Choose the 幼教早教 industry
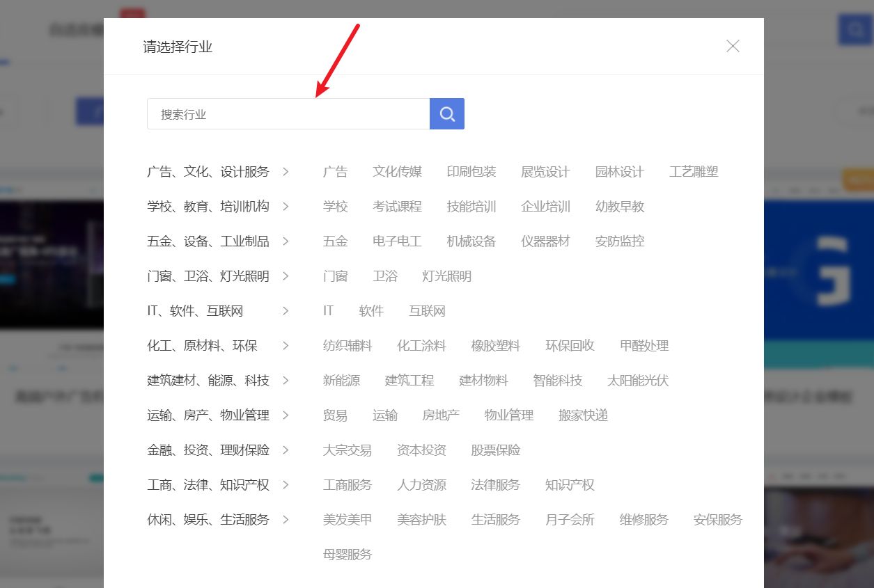874x588 pixels. [x=620, y=207]
